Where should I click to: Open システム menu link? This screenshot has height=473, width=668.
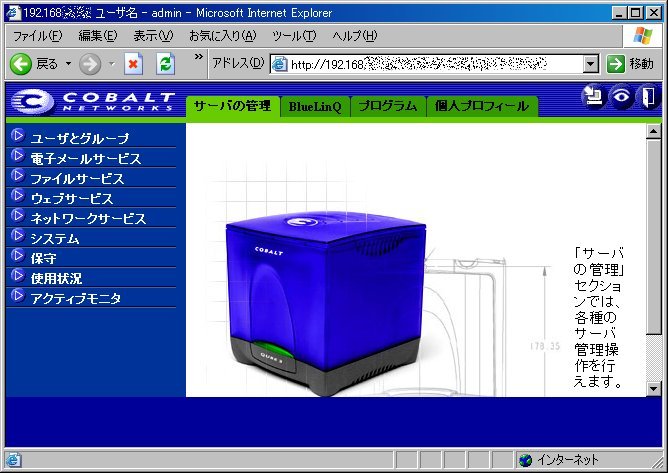(x=55, y=239)
